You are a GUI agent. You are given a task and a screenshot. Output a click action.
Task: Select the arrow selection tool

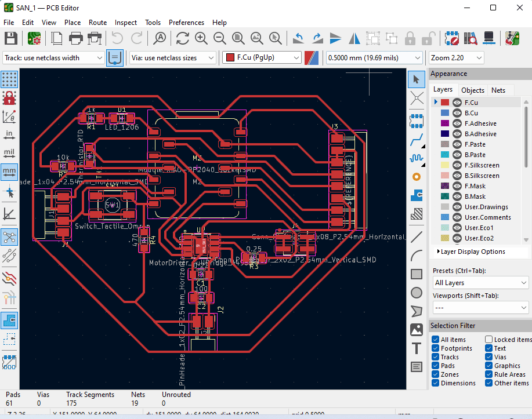[x=417, y=79]
